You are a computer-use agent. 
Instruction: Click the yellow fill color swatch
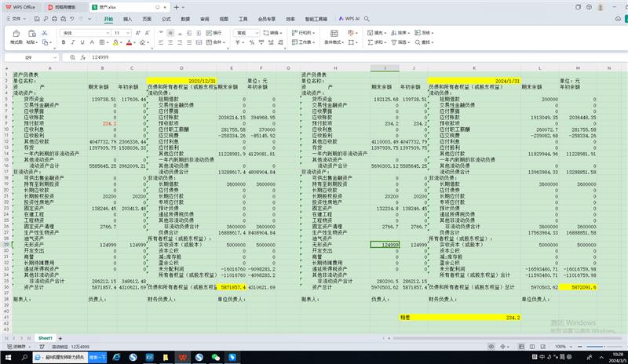(115, 43)
